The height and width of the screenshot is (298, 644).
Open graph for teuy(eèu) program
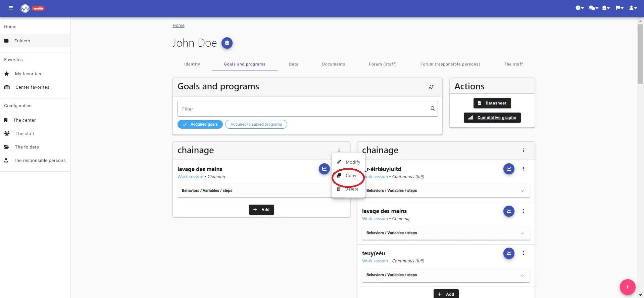point(509,253)
